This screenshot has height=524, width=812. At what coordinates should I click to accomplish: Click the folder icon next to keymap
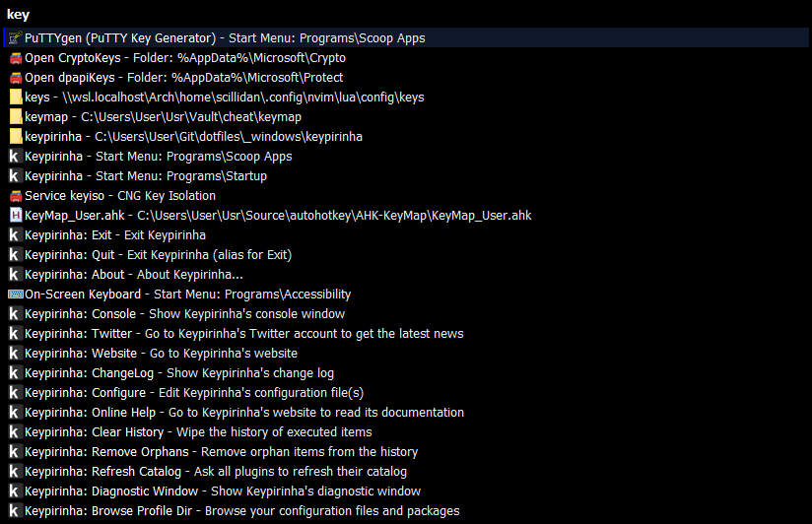click(x=16, y=116)
